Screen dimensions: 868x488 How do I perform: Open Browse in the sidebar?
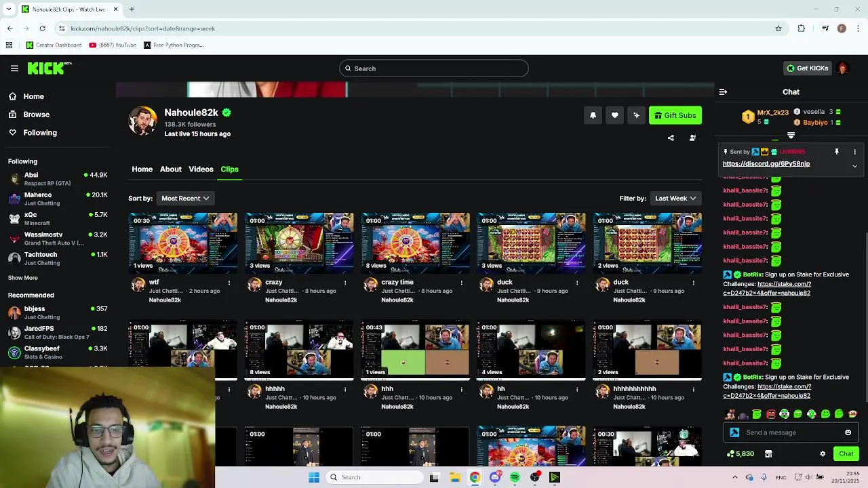tap(29, 115)
